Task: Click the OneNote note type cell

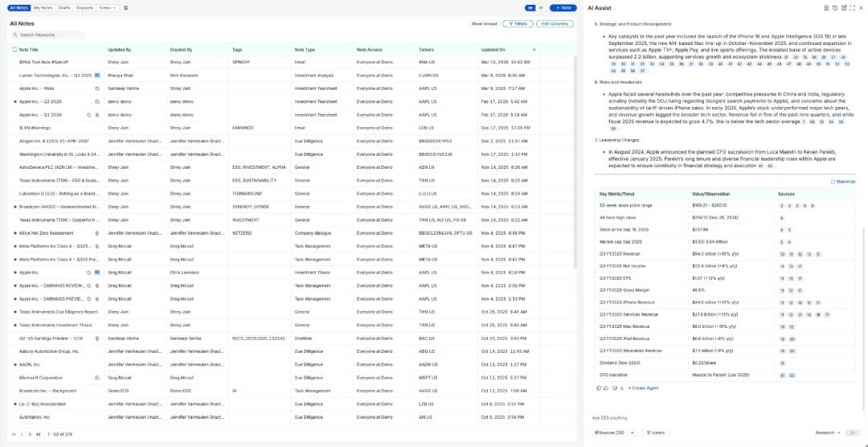Action: point(302,338)
